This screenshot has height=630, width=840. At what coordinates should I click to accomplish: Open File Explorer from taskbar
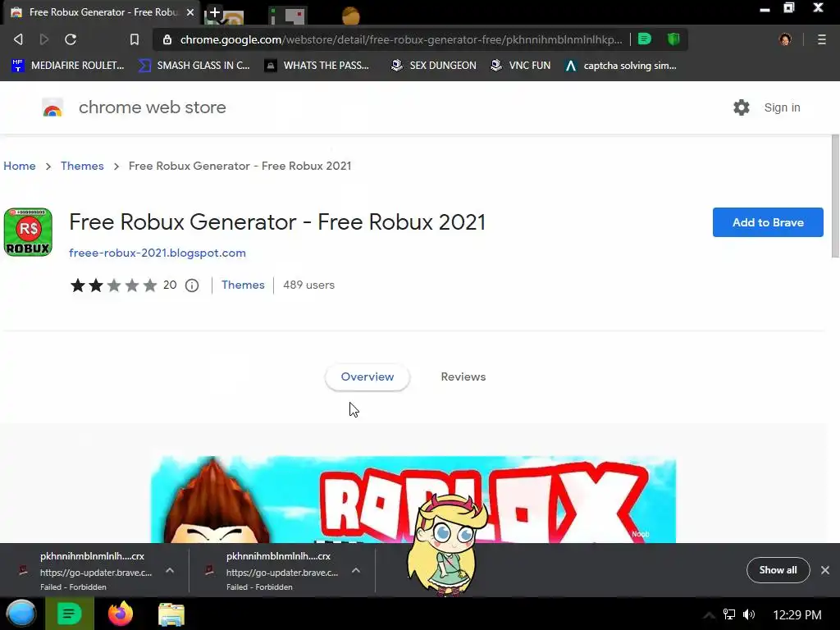[171, 614]
